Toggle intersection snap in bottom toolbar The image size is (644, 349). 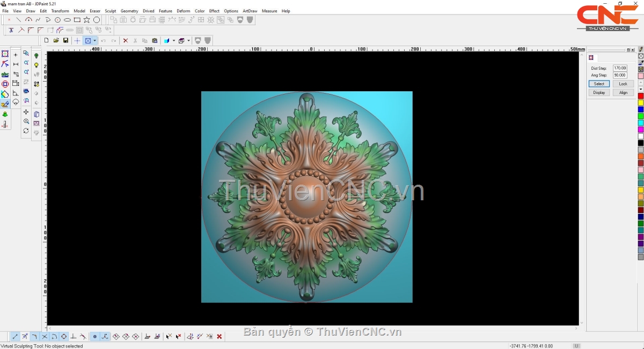(x=45, y=337)
